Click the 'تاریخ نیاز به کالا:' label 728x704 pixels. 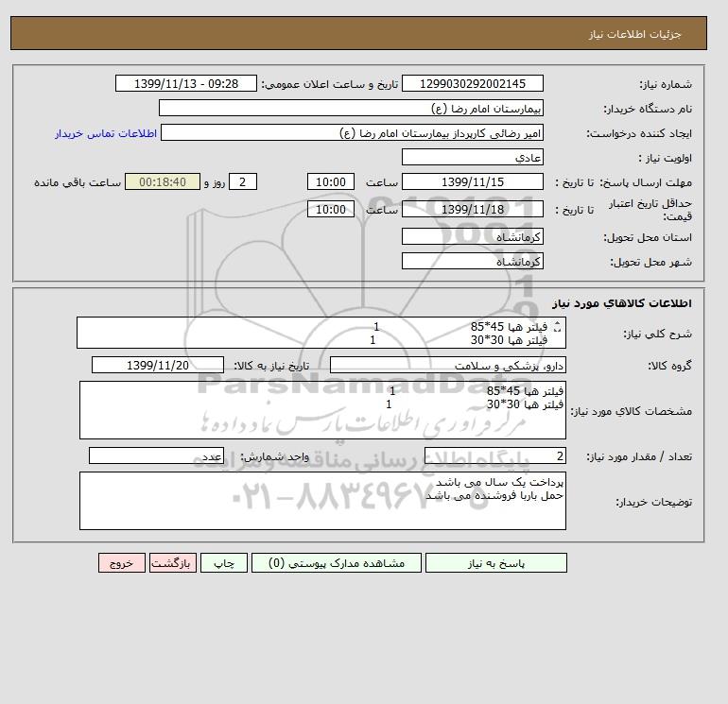tap(271, 366)
